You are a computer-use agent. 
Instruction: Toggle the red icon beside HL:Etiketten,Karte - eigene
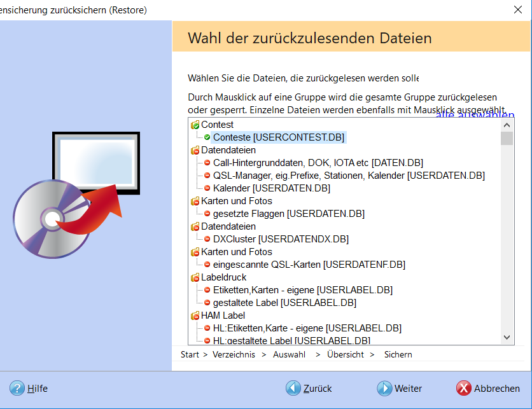pos(207,328)
